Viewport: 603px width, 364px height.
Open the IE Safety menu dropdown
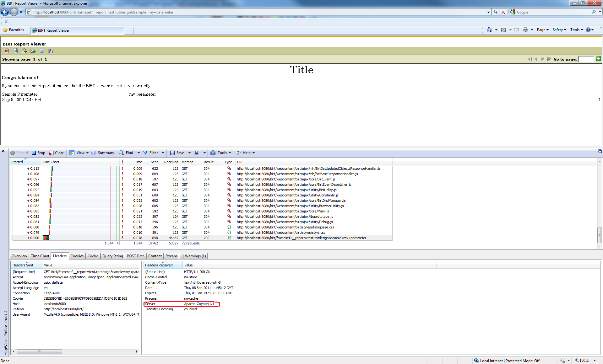tap(559, 30)
